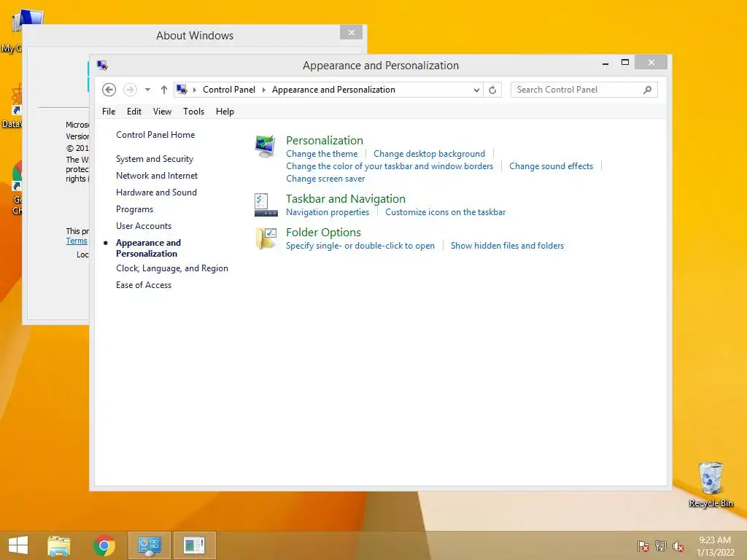
Task: Go back with the Back arrow button
Action: (109, 90)
